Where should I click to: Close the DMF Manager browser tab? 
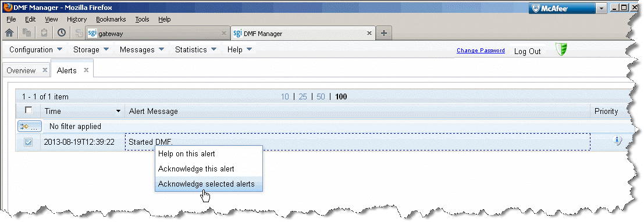(x=369, y=34)
